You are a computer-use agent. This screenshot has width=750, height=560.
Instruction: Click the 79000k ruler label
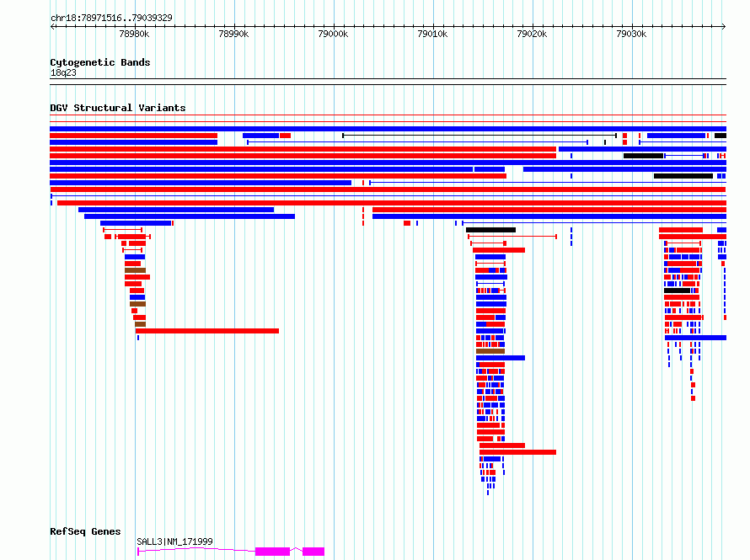click(333, 34)
